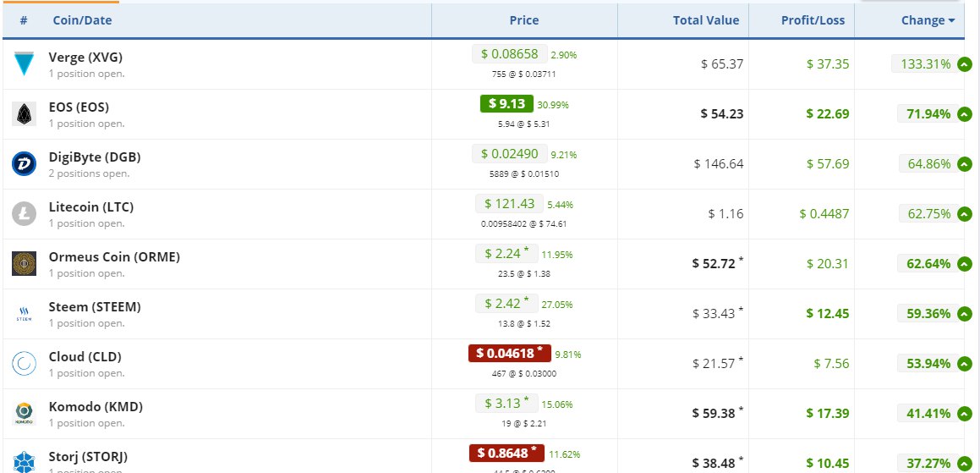Open the Komodo (KMD) coin name

pyautogui.click(x=96, y=407)
